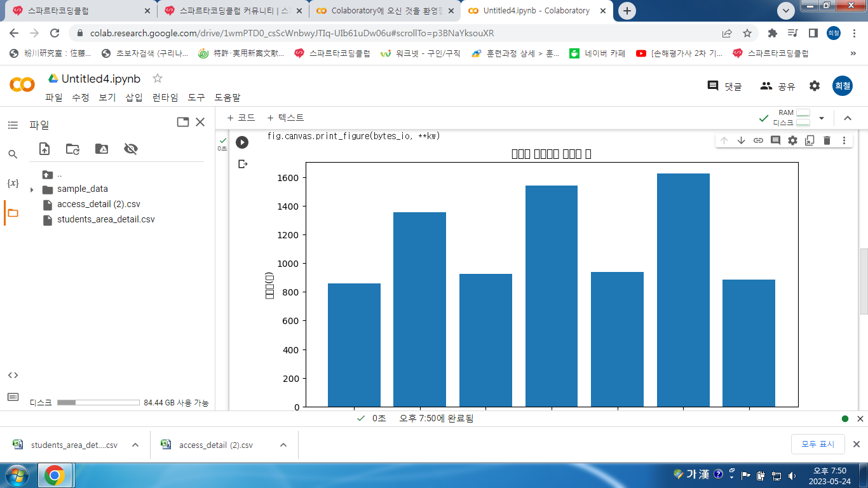Open more cell actions three dots
868x488 pixels.
(x=844, y=140)
